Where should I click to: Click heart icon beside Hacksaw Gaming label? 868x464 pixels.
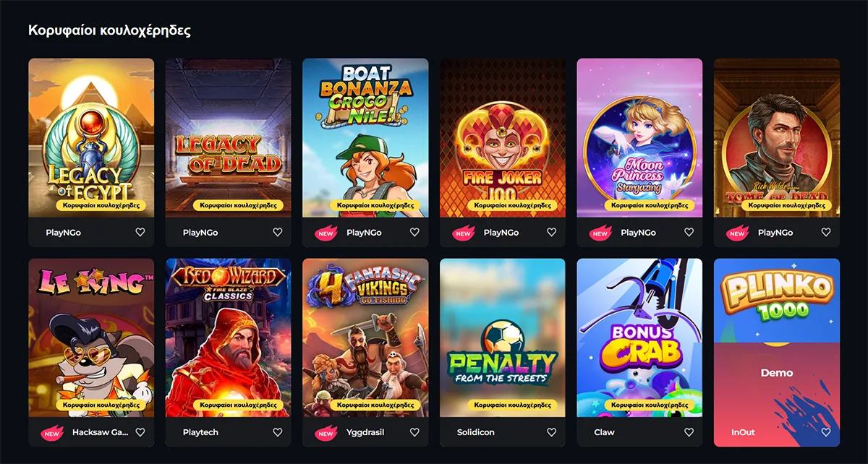click(140, 432)
